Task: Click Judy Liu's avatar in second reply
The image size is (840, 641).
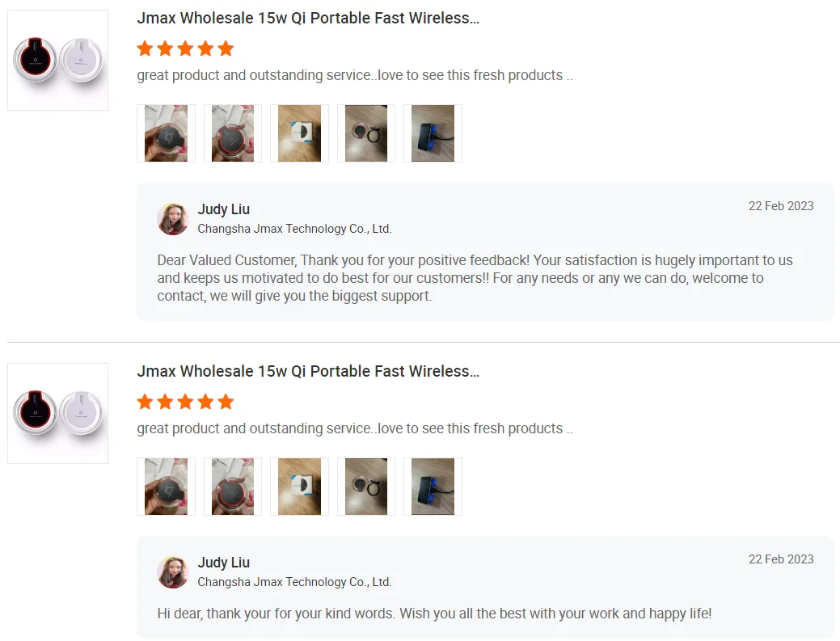Action: tap(173, 572)
